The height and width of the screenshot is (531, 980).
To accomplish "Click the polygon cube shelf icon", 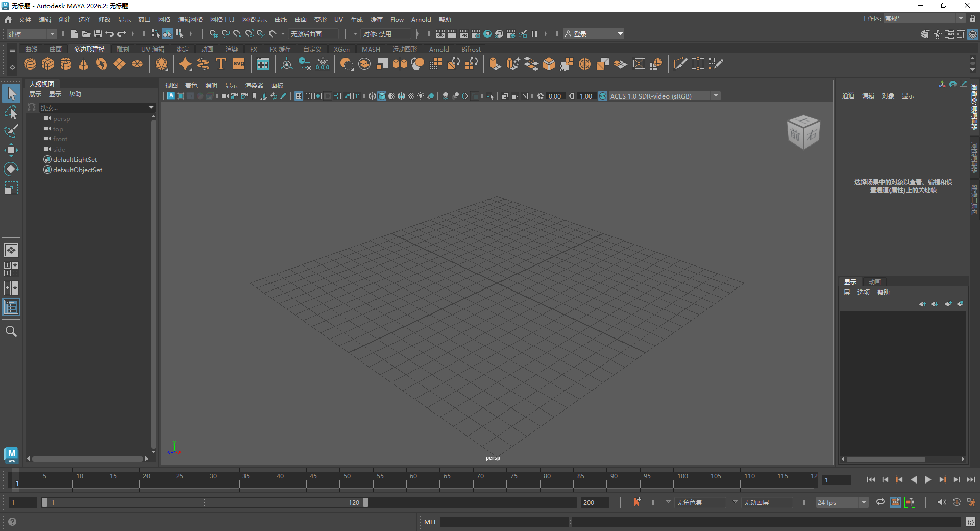I will coord(48,64).
